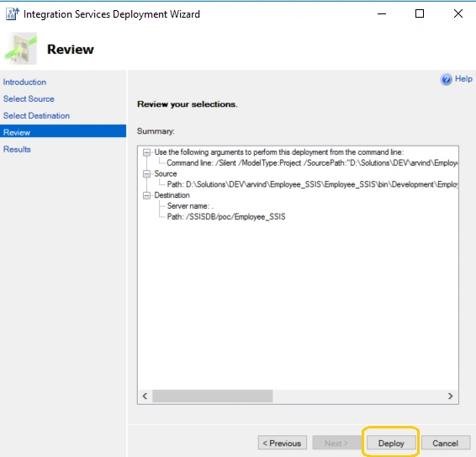The height and width of the screenshot is (457, 476).
Task: Click the wizard title bar app icon
Action: 13,14
